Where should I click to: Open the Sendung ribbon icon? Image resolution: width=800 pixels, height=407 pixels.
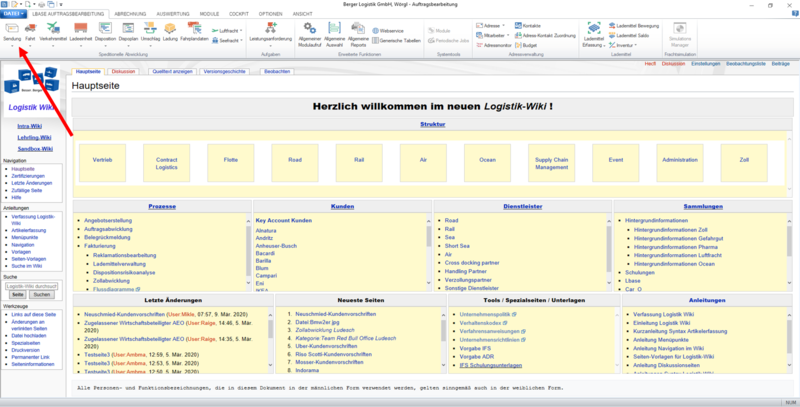click(x=12, y=29)
